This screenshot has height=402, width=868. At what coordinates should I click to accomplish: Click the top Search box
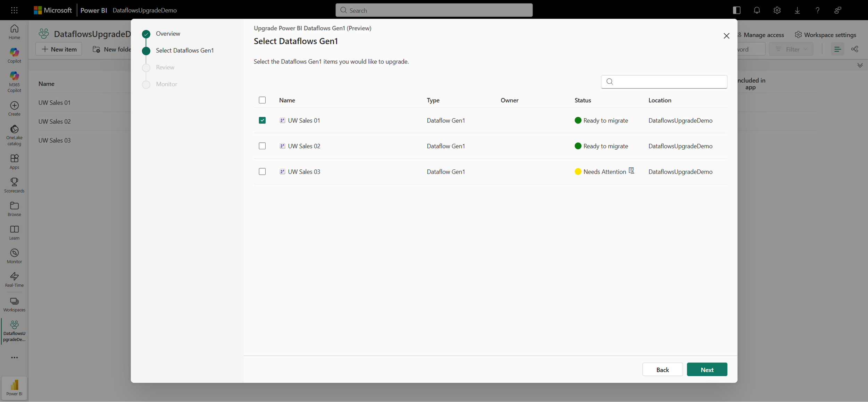(x=434, y=10)
